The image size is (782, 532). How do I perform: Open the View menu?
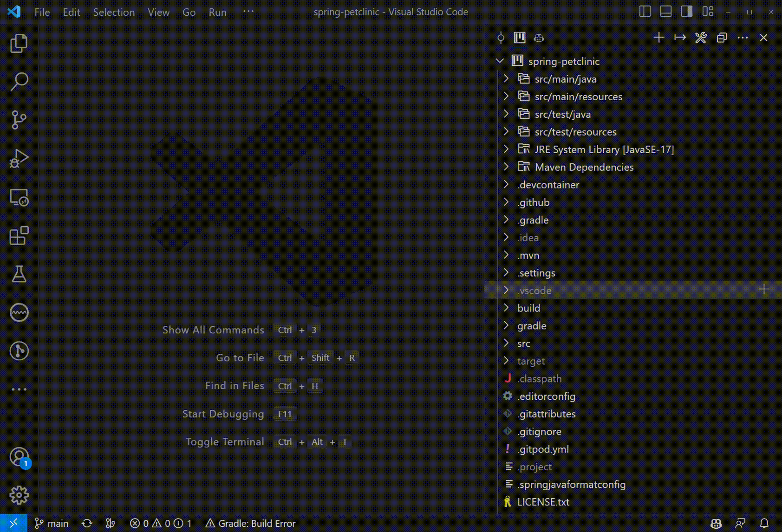click(x=159, y=12)
